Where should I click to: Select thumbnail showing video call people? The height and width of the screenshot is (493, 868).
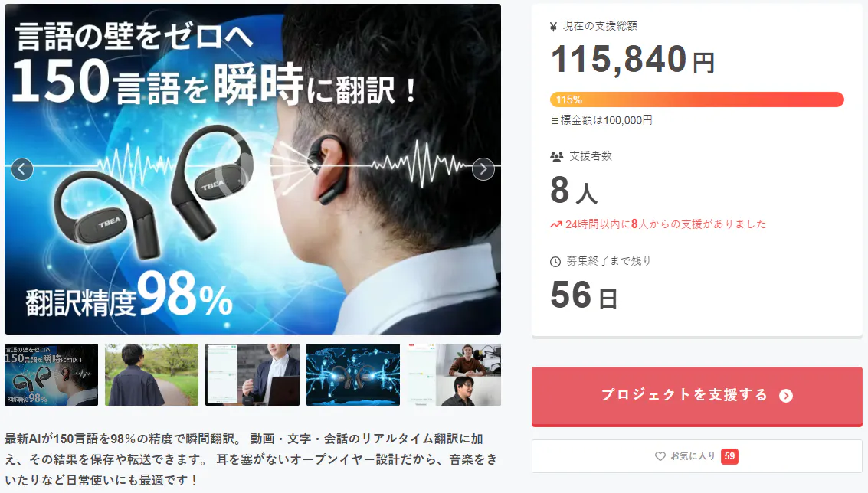point(454,374)
